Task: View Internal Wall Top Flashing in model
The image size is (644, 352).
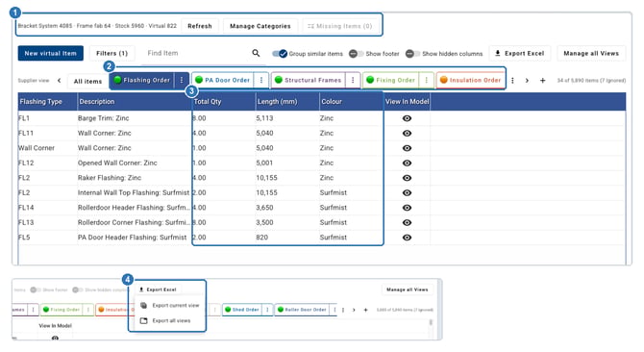Action: 407,192
